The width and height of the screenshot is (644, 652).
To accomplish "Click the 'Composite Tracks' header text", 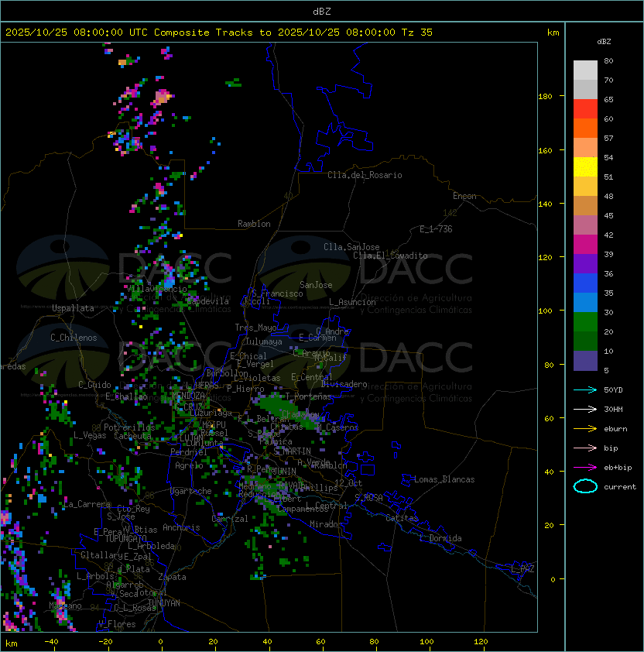I will tap(204, 33).
